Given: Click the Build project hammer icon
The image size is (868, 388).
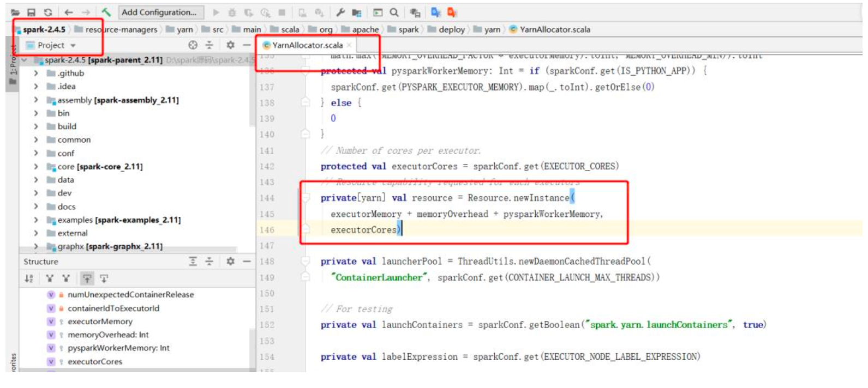Looking at the screenshot, I should (x=106, y=12).
